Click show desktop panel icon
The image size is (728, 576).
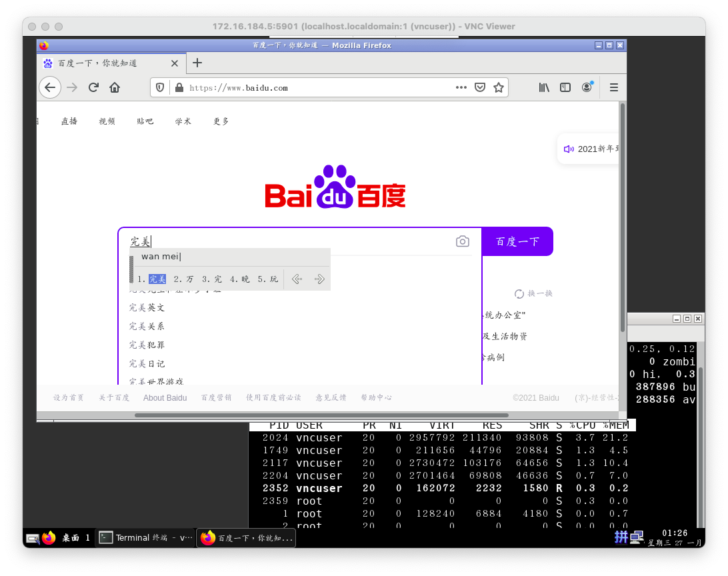point(33,539)
